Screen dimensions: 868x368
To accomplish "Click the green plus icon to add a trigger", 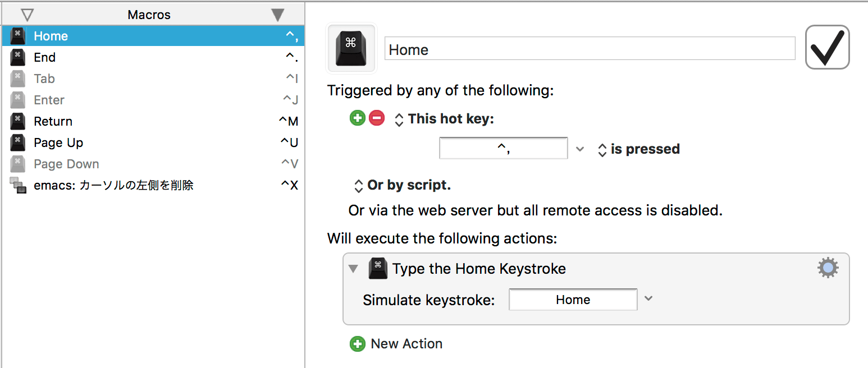I will pyautogui.click(x=357, y=118).
